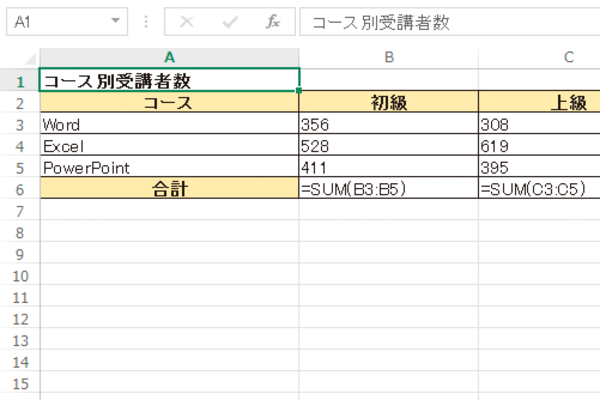This screenshot has height=400, width=600.
Task: Click the Enter checkmark formula bar icon
Action: tap(230, 22)
